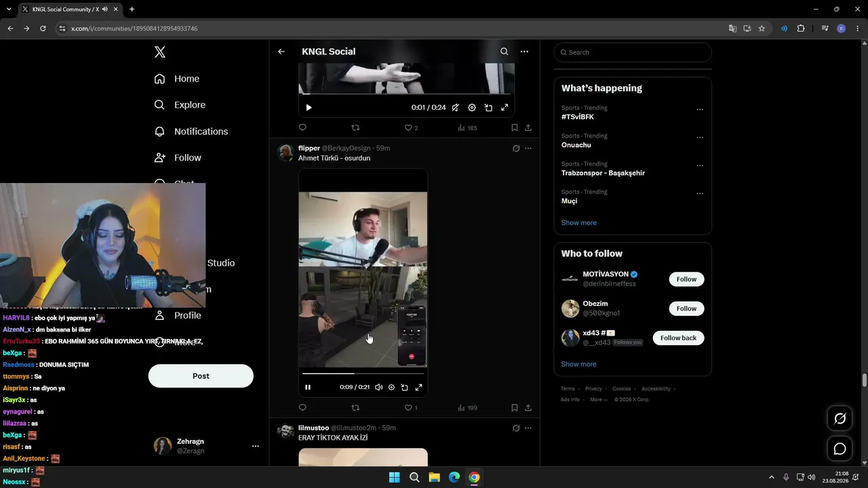868x488 pixels.
Task: Bookmark this page with the star
Action: [x=762, y=28]
